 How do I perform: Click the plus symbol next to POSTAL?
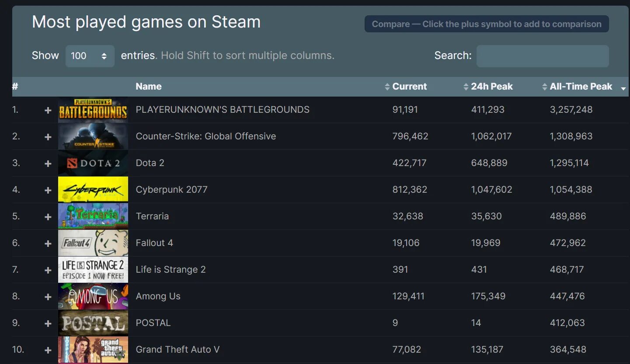[x=48, y=324]
